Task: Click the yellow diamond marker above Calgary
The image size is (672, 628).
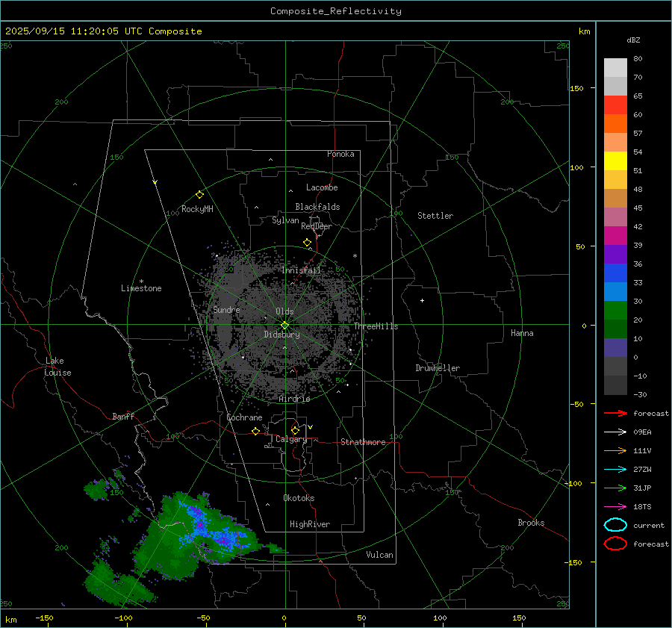Action: pyautogui.click(x=295, y=430)
